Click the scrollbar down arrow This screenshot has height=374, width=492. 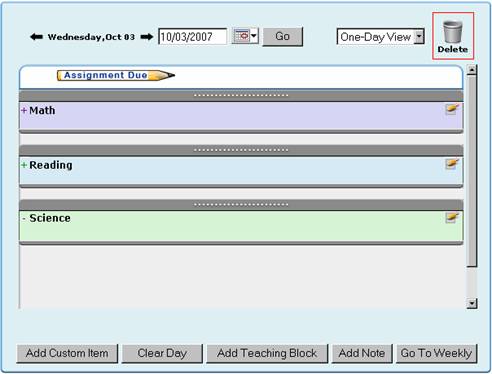click(472, 303)
